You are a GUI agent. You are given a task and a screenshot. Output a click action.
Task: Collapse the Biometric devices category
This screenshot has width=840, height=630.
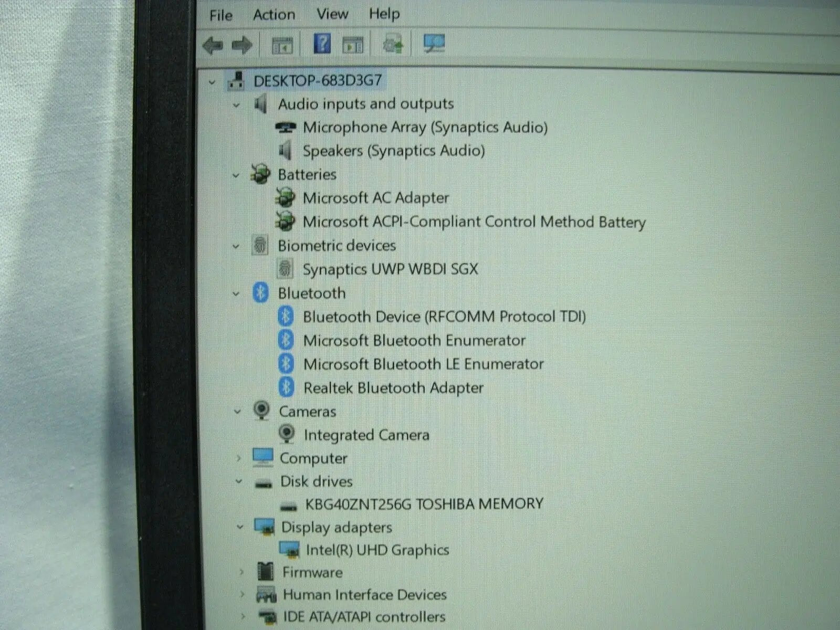[x=236, y=246]
